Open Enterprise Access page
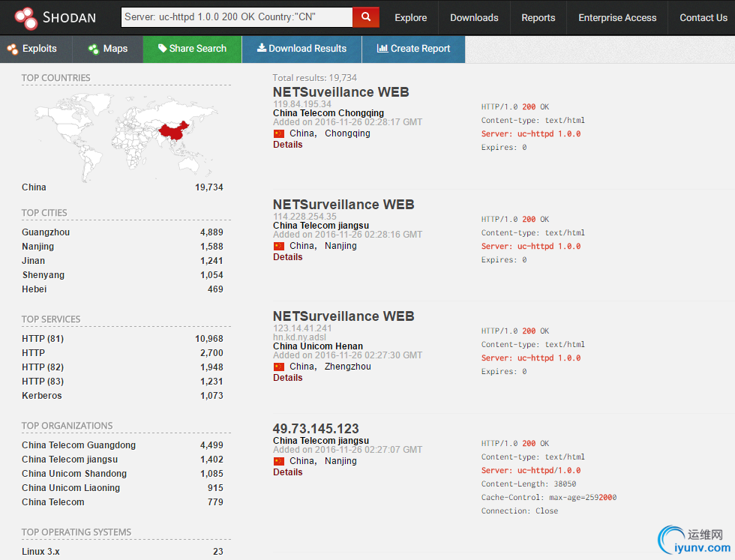Viewport: 735px width, 560px height. tap(617, 18)
